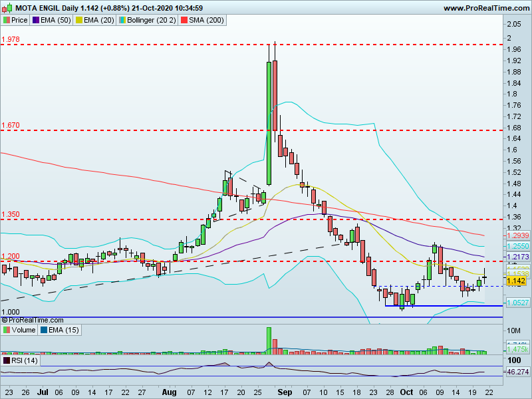Click the 1.000 support level label

11,312
